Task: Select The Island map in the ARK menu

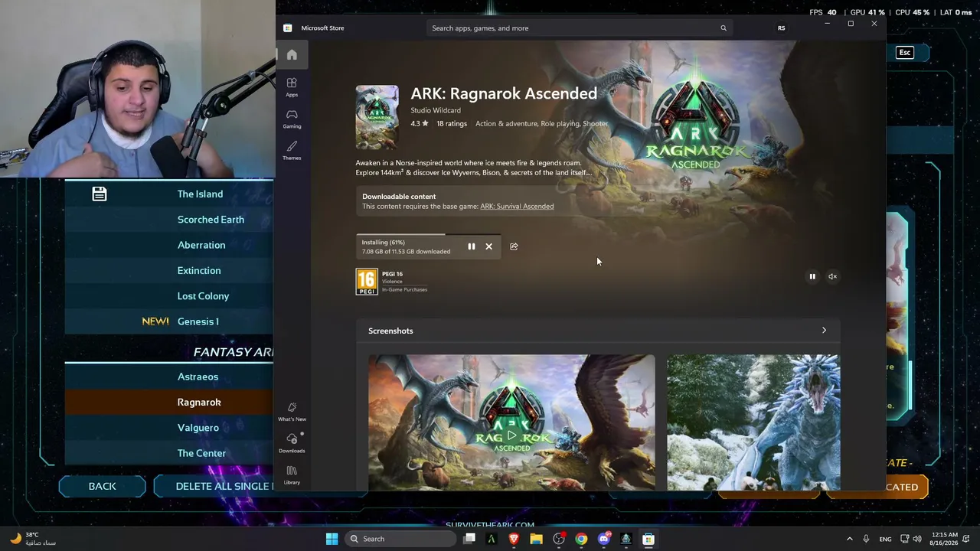Action: pyautogui.click(x=200, y=194)
